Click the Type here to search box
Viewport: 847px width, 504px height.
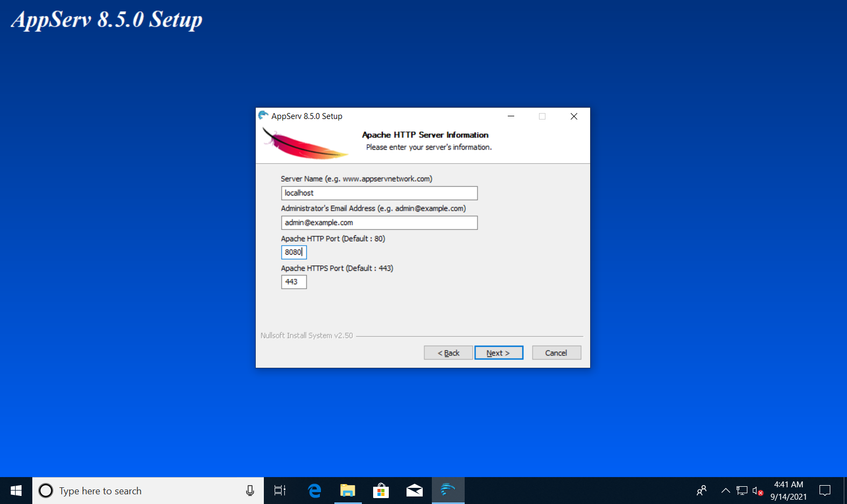click(x=148, y=491)
